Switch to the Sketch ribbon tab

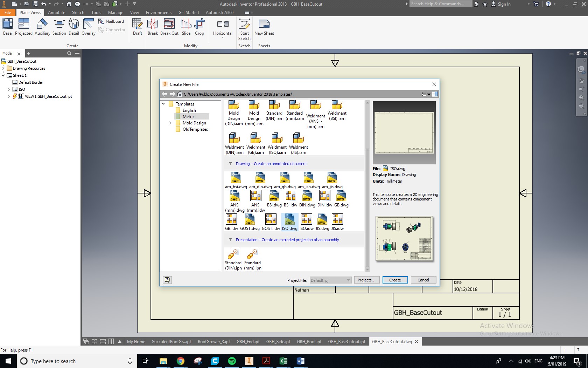coord(78,12)
